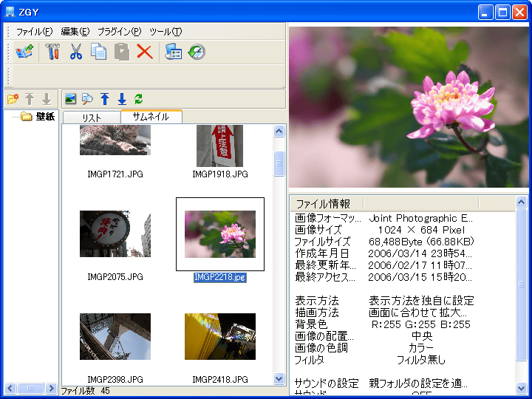Click the grey folder move-up arrow
The height and width of the screenshot is (399, 532).
pos(30,99)
